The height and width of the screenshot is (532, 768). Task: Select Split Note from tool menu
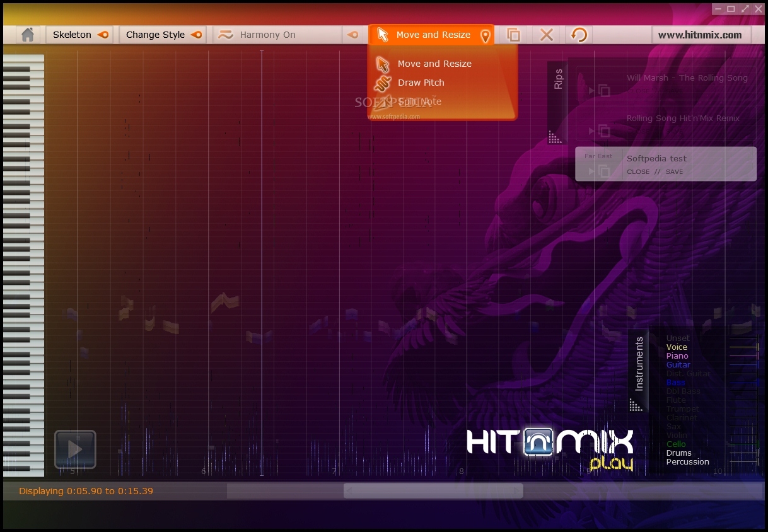coord(420,101)
